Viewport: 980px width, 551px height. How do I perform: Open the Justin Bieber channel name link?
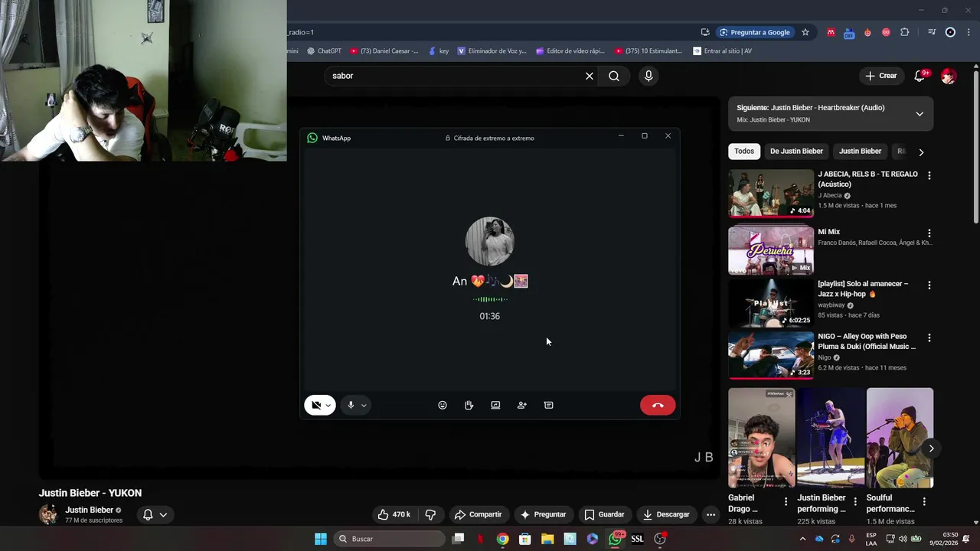pyautogui.click(x=89, y=510)
